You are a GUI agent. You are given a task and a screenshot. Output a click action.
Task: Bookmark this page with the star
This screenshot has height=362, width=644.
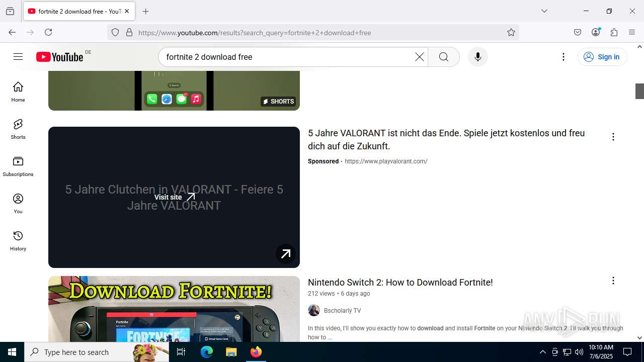511,32
